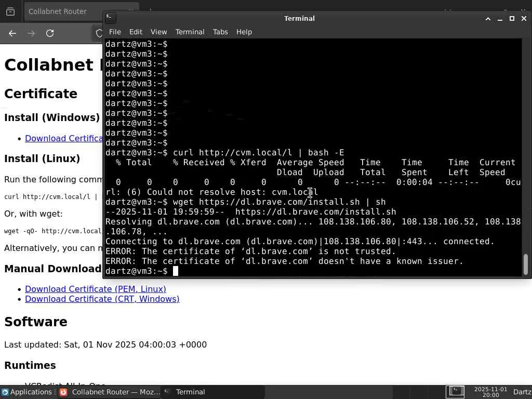532x399 pixels.
Task: Click the Dartz user label in the taskbar
Action: pos(522,392)
